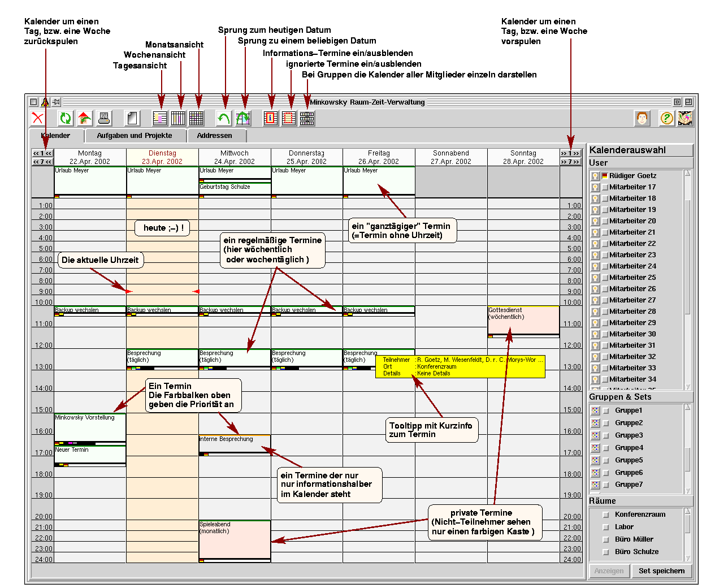The height and width of the screenshot is (588, 702).
Task: Click the User list vertical scrollbar
Action: (x=688, y=280)
